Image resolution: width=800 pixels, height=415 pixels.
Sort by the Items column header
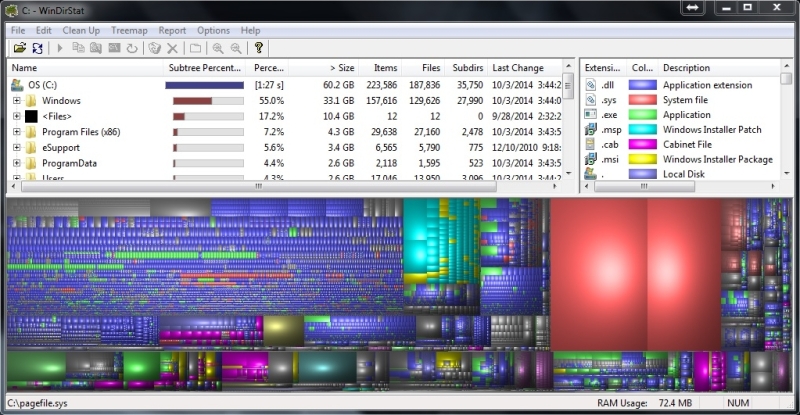pos(380,68)
